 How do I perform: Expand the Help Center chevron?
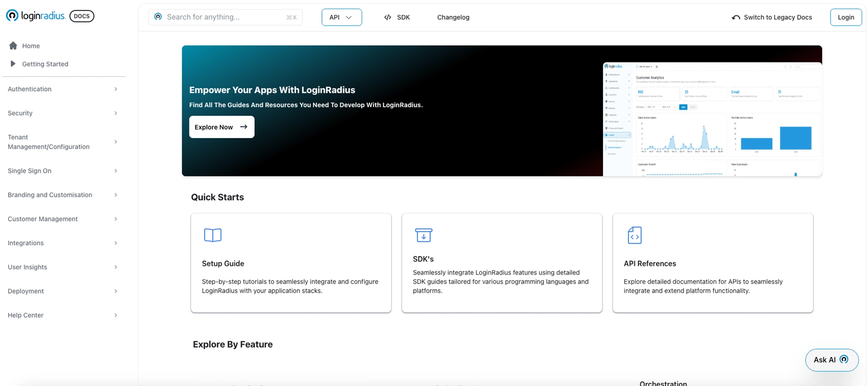[116, 315]
